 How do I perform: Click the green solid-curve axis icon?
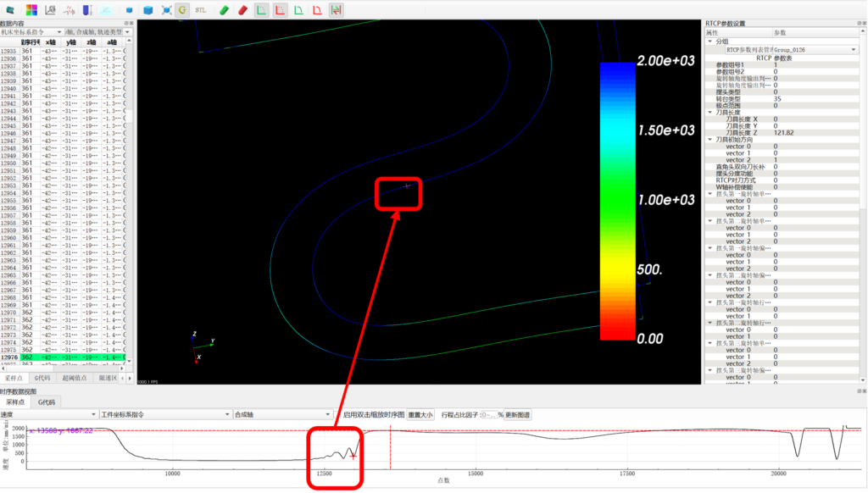click(x=298, y=10)
